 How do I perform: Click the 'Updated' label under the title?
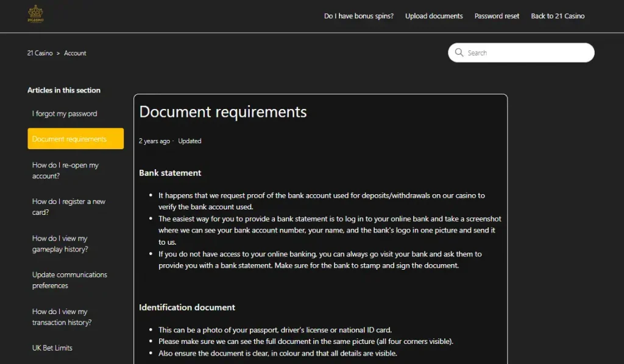[x=190, y=141]
